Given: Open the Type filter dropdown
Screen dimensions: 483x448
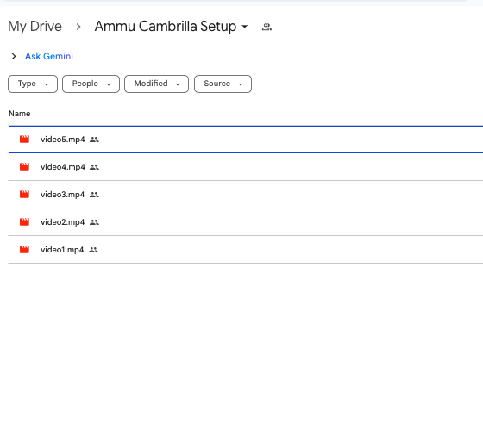Looking at the screenshot, I should click(x=33, y=84).
